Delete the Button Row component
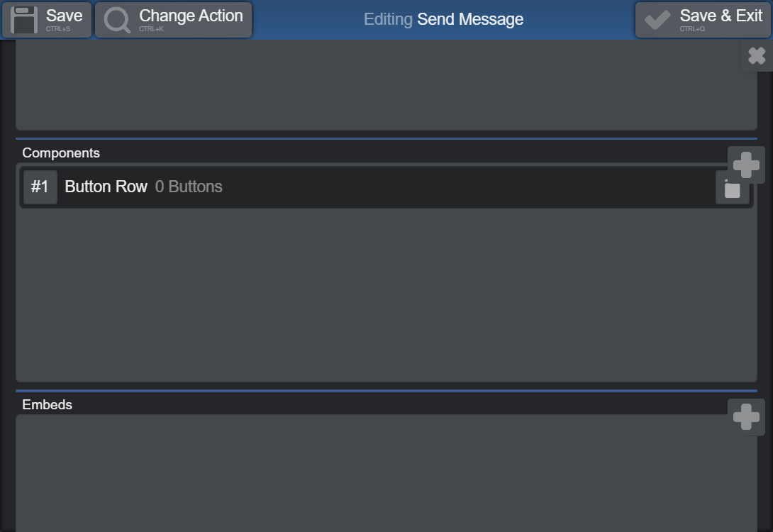This screenshot has width=773, height=532. pyautogui.click(x=732, y=189)
